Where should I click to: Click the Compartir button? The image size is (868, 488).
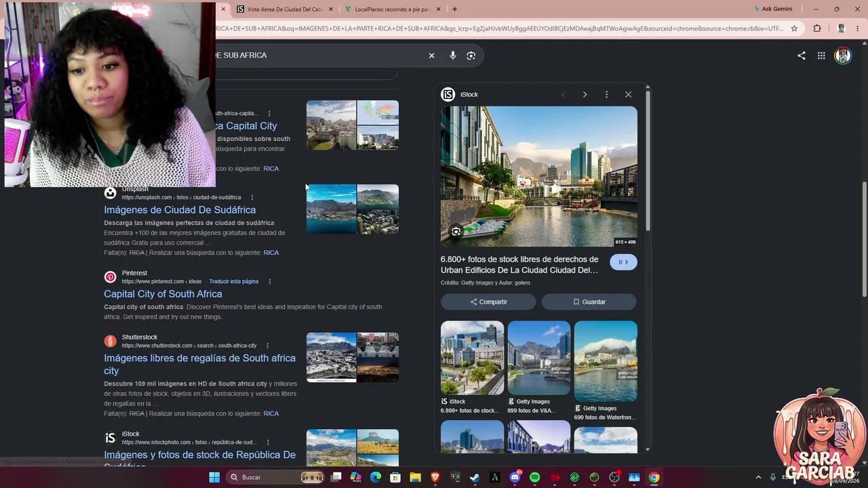tap(488, 302)
